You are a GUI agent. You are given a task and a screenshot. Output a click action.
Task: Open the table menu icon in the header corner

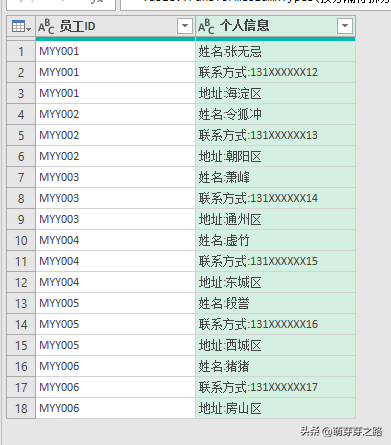[x=21, y=26]
